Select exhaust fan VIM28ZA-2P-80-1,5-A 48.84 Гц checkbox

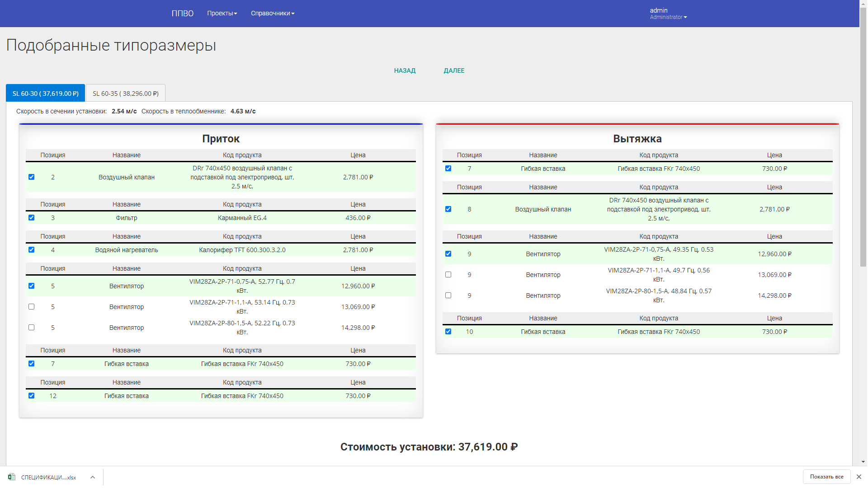point(448,296)
